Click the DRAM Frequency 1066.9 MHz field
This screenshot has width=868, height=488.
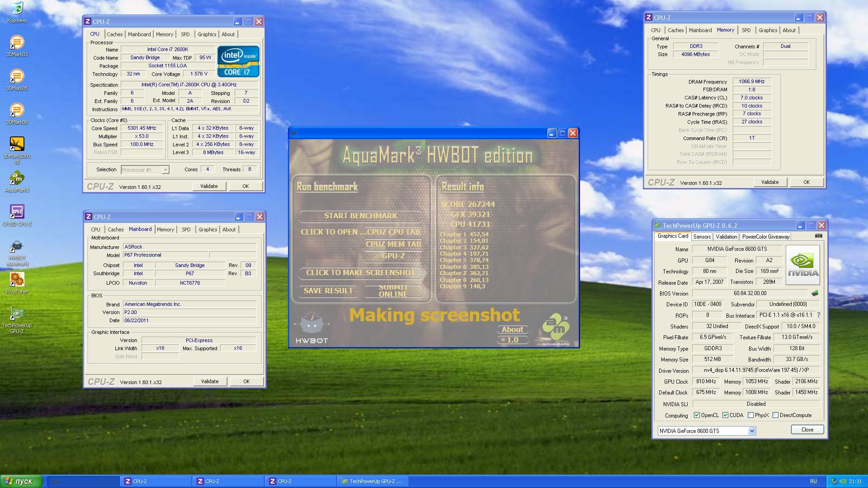tap(751, 82)
